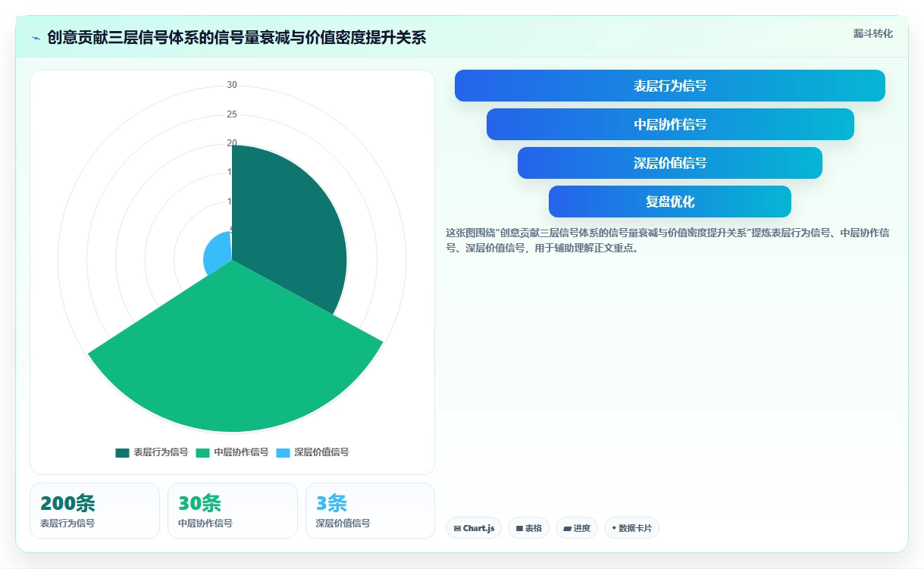This screenshot has width=924, height=569.
Task: Click the lightning icon beside the title
Action: point(36,38)
